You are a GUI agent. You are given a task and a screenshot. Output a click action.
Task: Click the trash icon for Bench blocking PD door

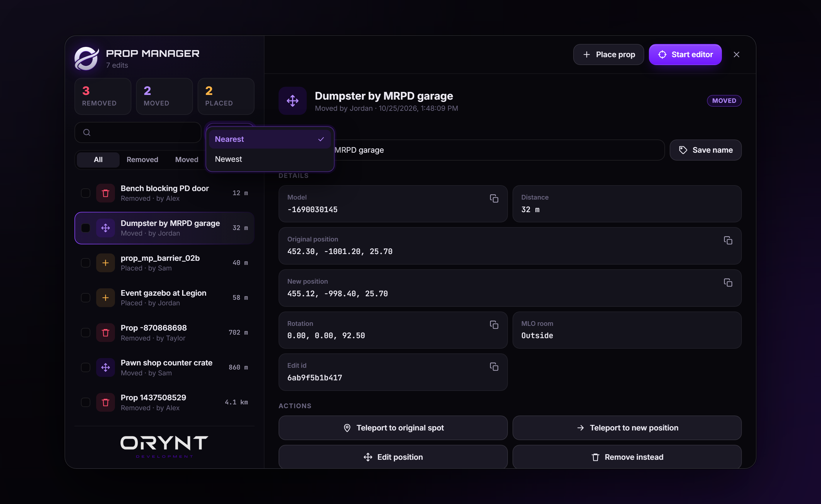(x=105, y=193)
